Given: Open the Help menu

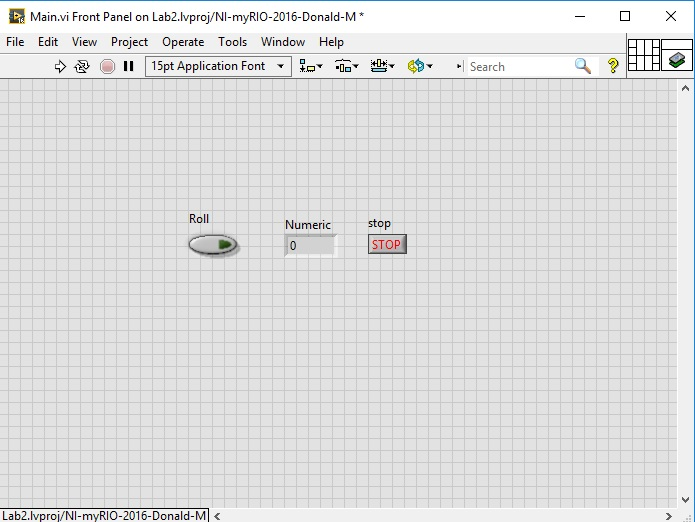Looking at the screenshot, I should [x=331, y=42].
